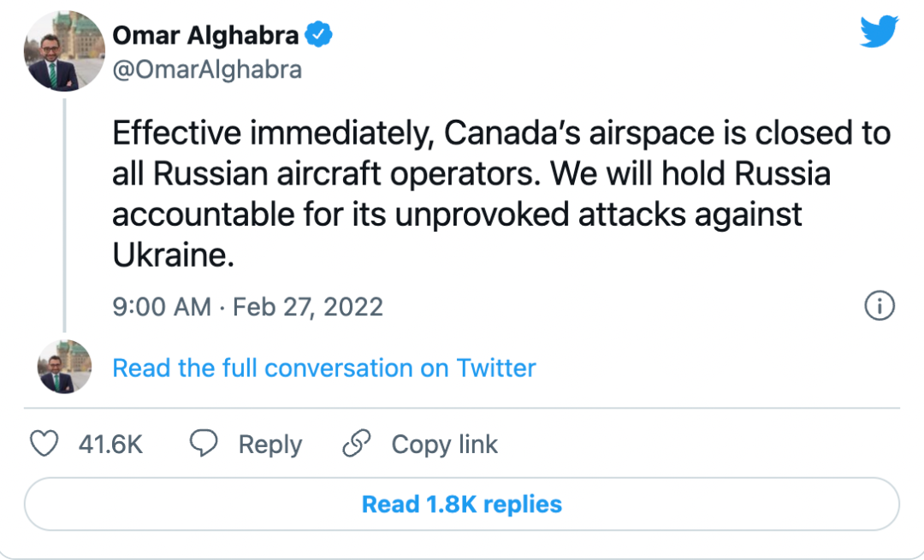
Task: Open Omar Alghabra's large profile photo
Action: click(x=64, y=51)
